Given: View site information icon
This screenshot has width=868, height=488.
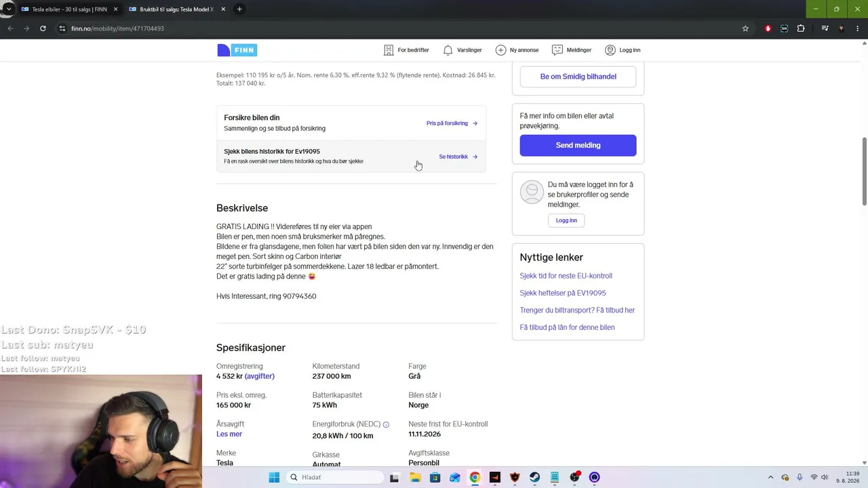Looking at the screenshot, I should tap(62, 28).
